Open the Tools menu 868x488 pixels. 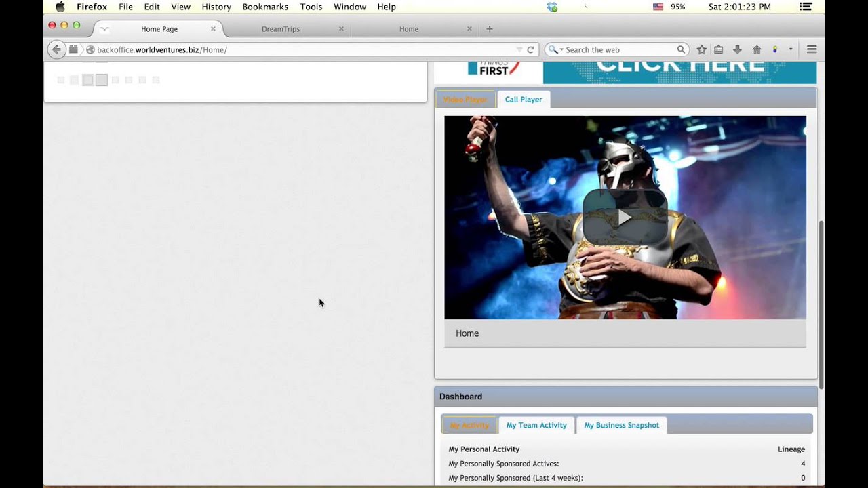pyautogui.click(x=311, y=7)
